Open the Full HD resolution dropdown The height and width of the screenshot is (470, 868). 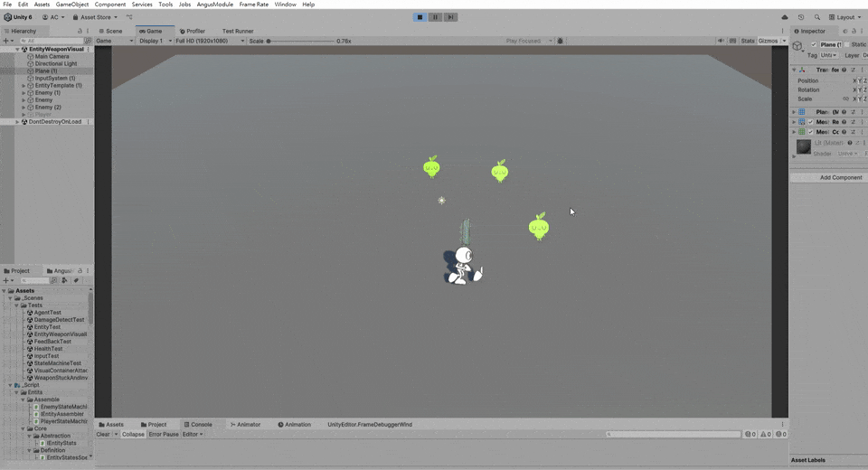[x=210, y=41]
